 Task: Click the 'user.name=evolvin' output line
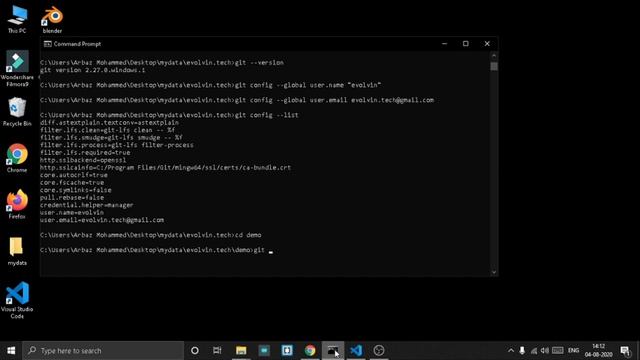click(x=72, y=213)
